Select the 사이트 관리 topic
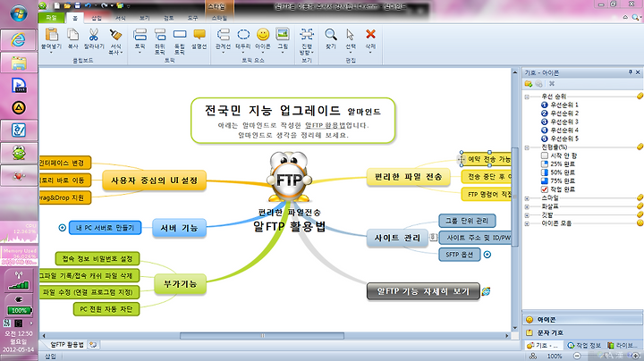Screen dimensions: 644x361 397,238
